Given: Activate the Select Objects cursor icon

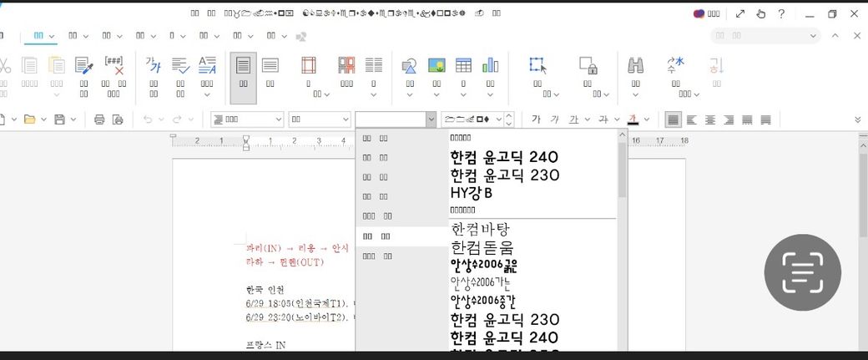Looking at the screenshot, I should click(537, 65).
